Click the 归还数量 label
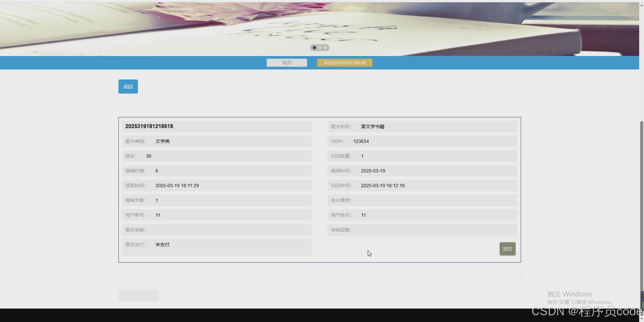Screen dimensions: 644x322 [x=341, y=156]
